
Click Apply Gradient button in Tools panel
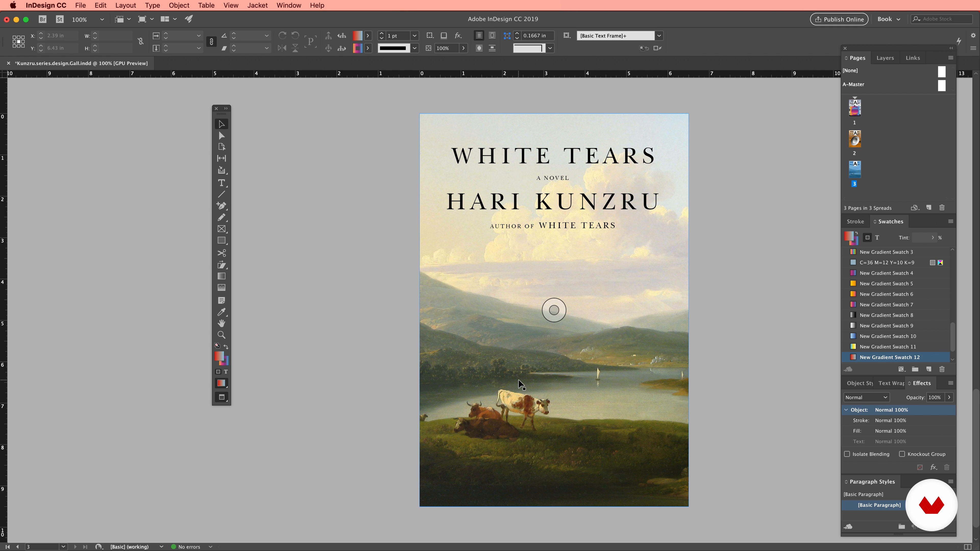222,383
